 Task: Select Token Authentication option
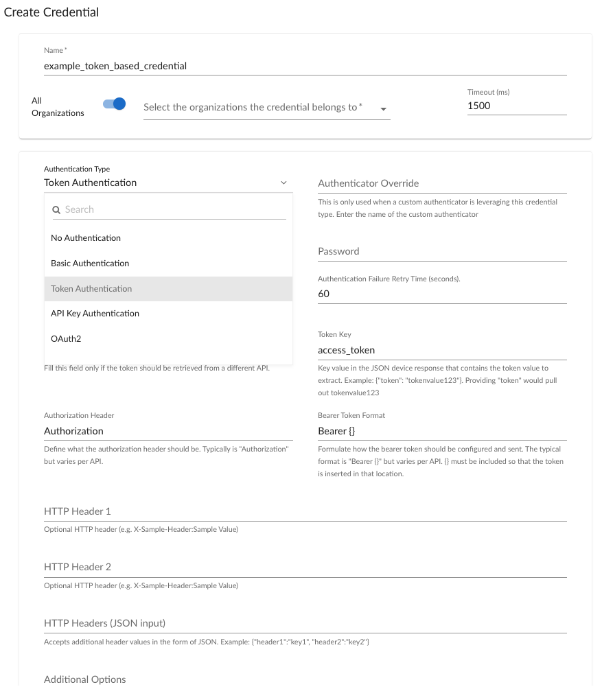91,289
